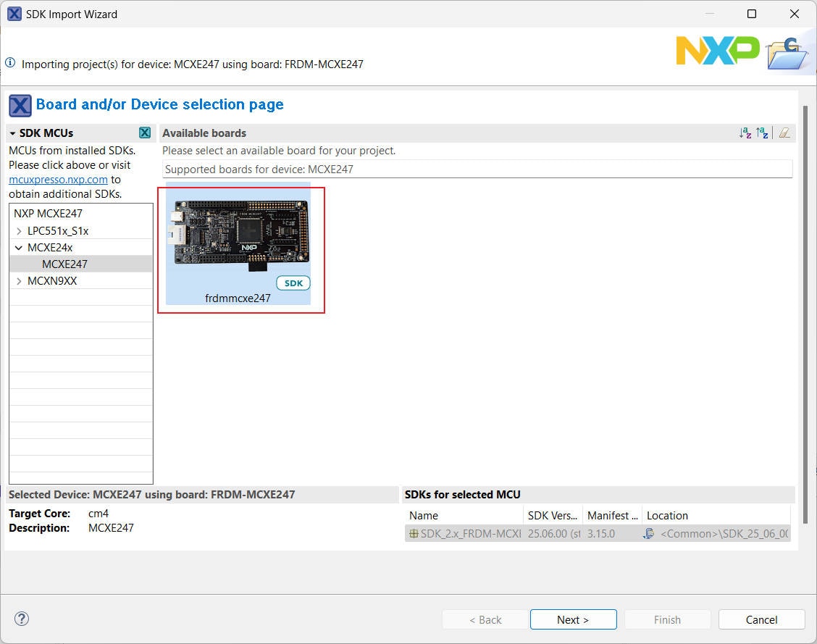817x644 pixels.
Task: Click the eraser clear-selection icon
Action: coord(784,133)
